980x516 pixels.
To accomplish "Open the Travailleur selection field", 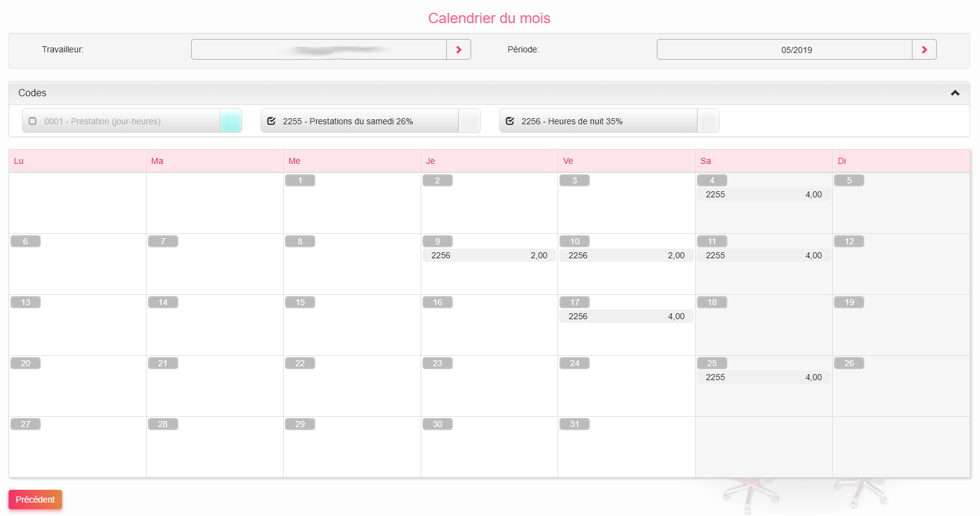I will [318, 49].
